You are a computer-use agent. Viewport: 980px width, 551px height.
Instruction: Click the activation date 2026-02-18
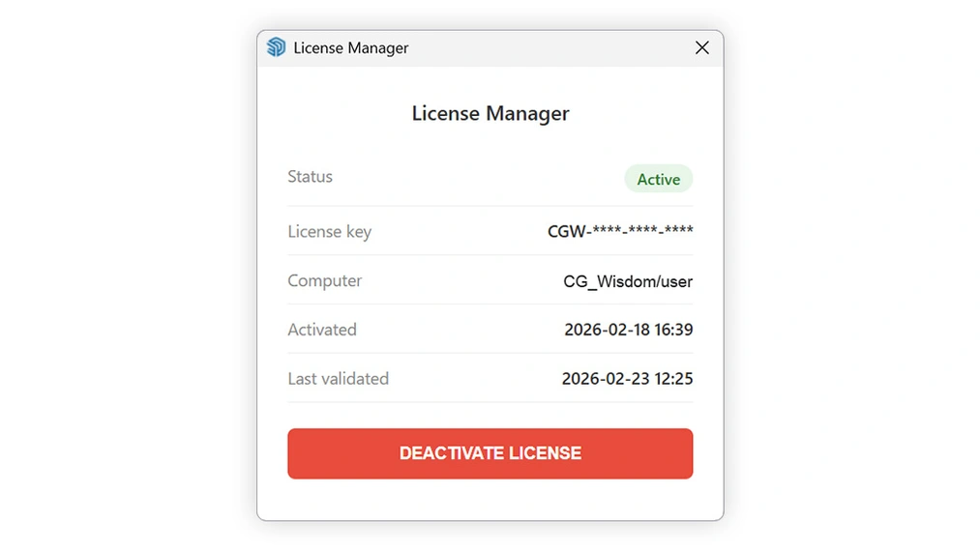click(607, 330)
